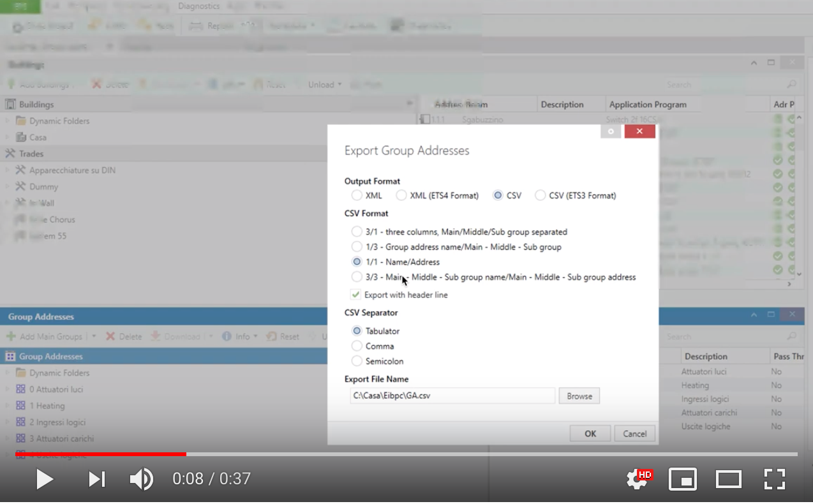
Task: Select main group 3 Attuatori carichi
Action: [x=61, y=439]
